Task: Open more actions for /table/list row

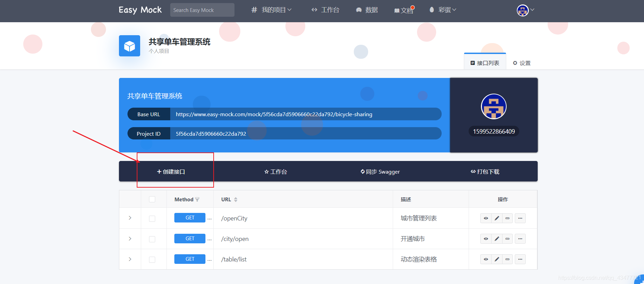Action: coord(520,259)
